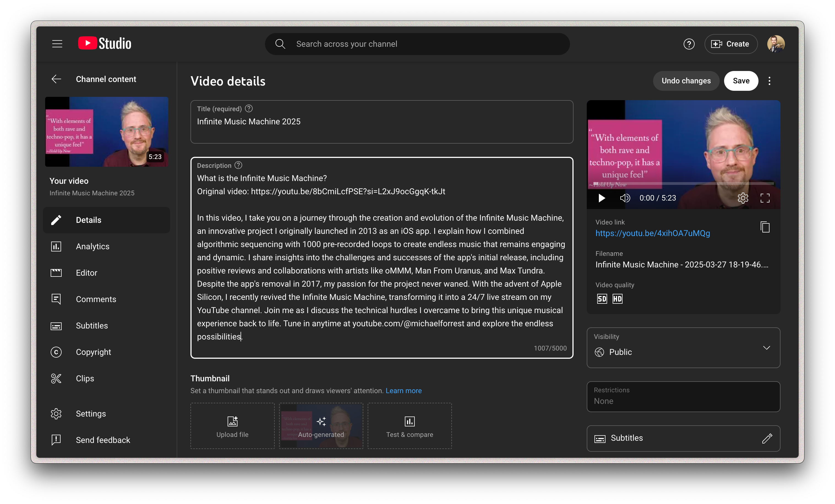
Task: Expand the Visibility dropdown
Action: click(766, 348)
